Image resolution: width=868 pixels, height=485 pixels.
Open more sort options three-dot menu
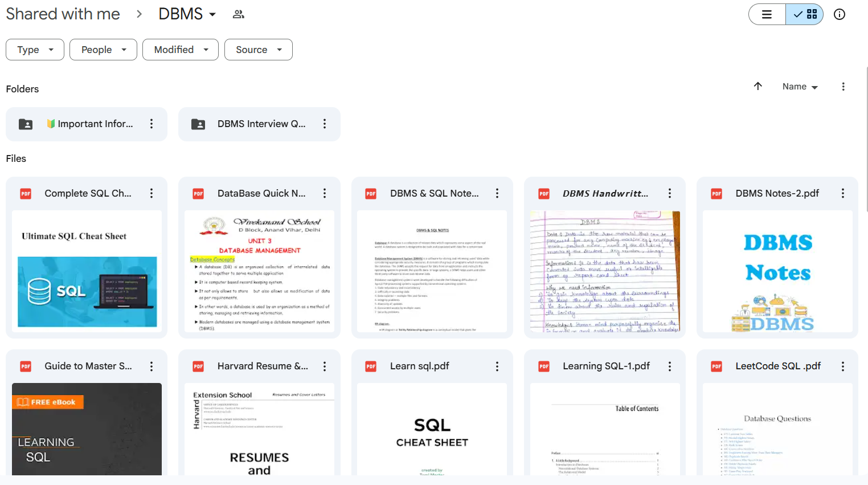843,87
